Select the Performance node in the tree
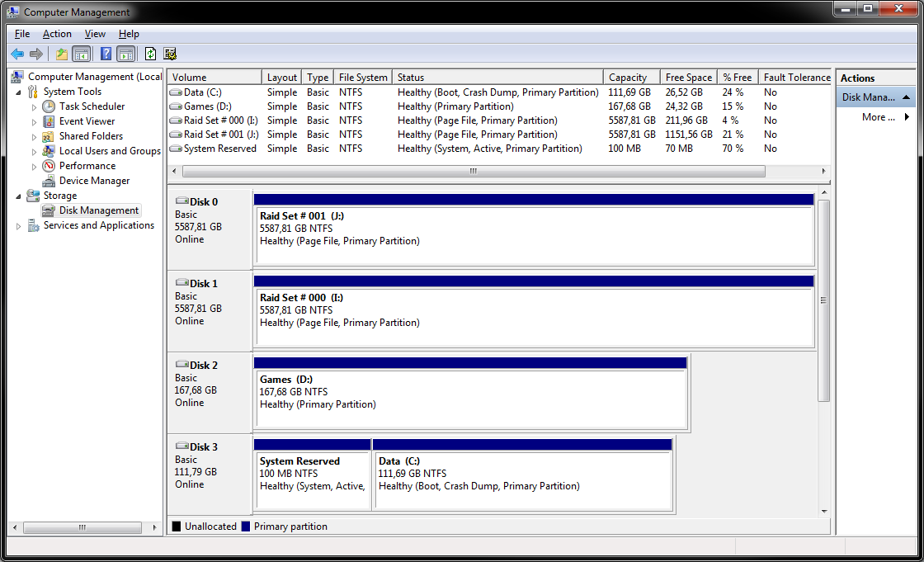Viewport: 924px width, 562px height. [x=87, y=166]
